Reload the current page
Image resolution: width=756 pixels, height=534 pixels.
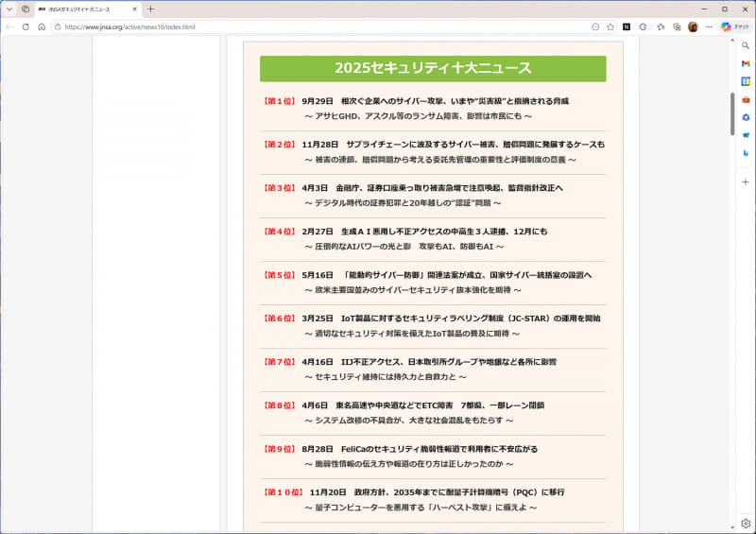tap(26, 27)
